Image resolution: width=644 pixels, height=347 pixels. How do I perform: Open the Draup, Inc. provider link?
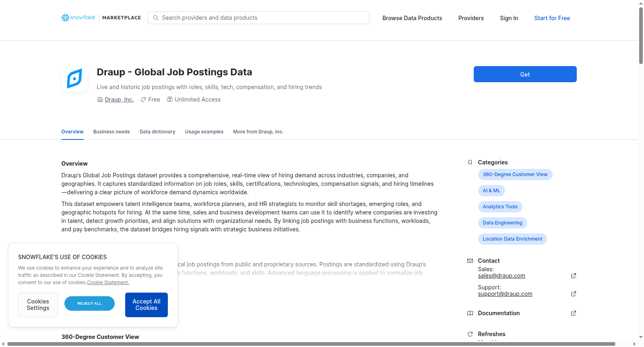(119, 100)
